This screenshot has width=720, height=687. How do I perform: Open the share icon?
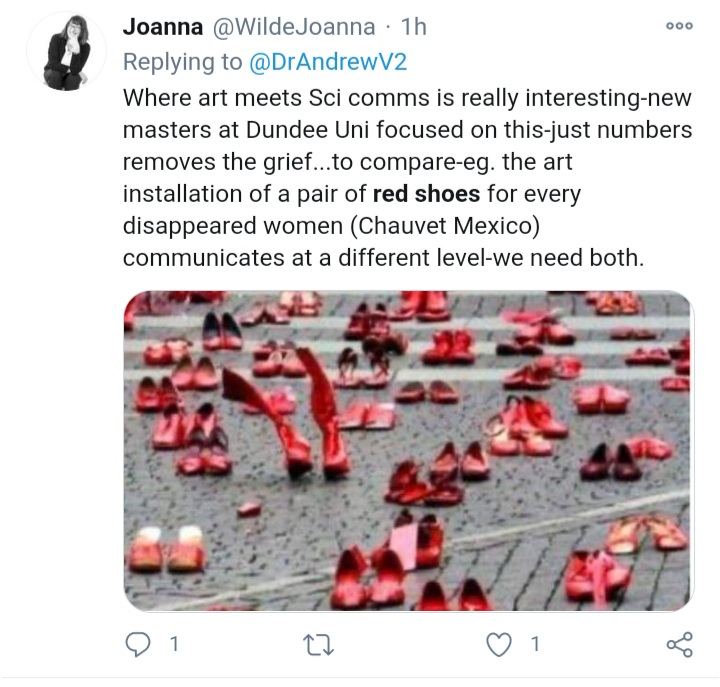click(680, 644)
